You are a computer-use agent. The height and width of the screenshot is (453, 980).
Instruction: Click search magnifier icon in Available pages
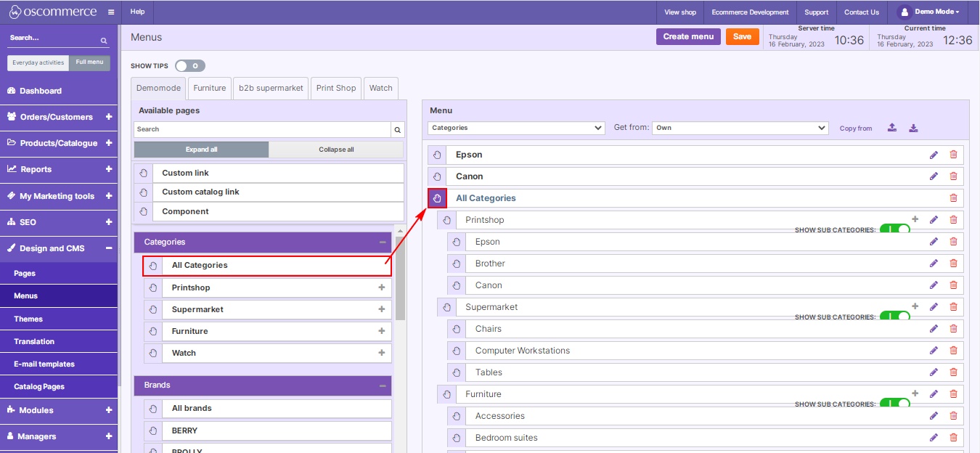[397, 129]
